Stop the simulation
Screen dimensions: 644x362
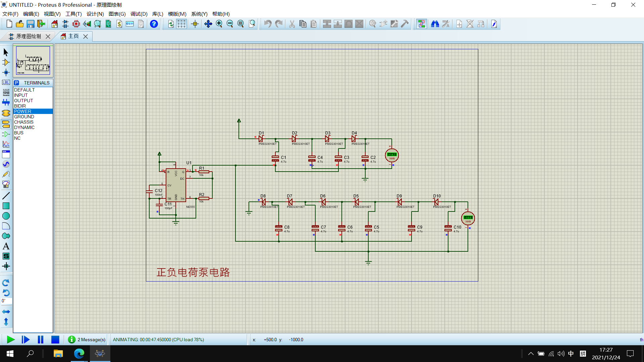55,340
